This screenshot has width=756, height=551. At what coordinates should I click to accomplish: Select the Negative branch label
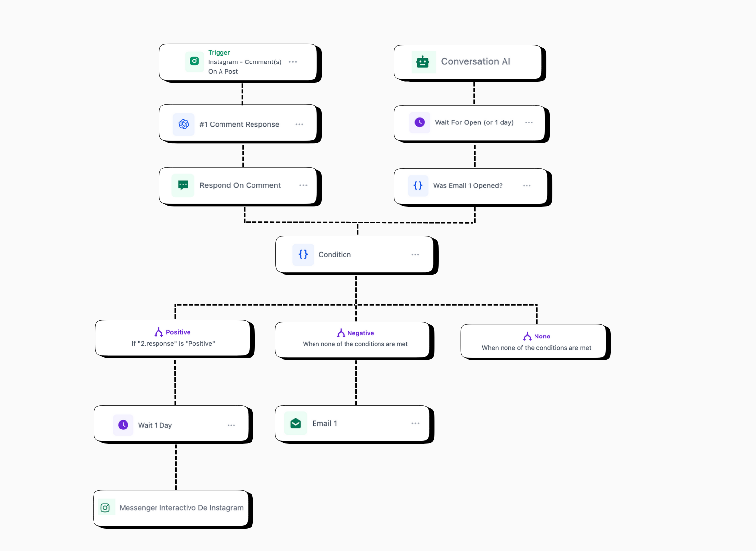tap(360, 333)
